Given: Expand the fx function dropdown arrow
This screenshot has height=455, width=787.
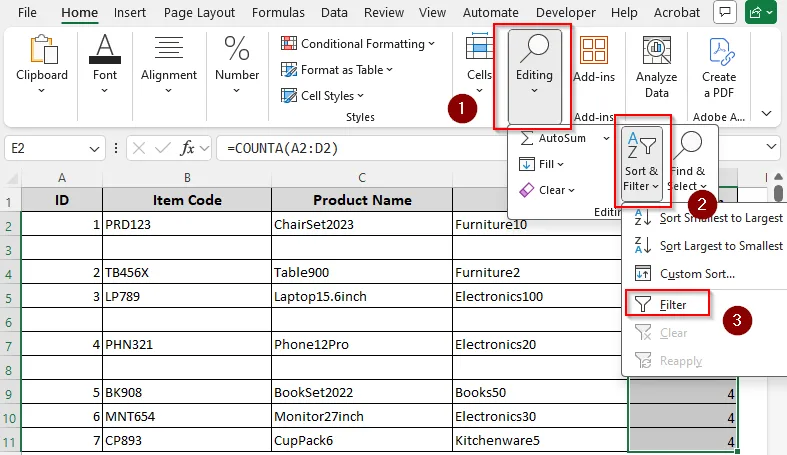Looking at the screenshot, I should [204, 148].
